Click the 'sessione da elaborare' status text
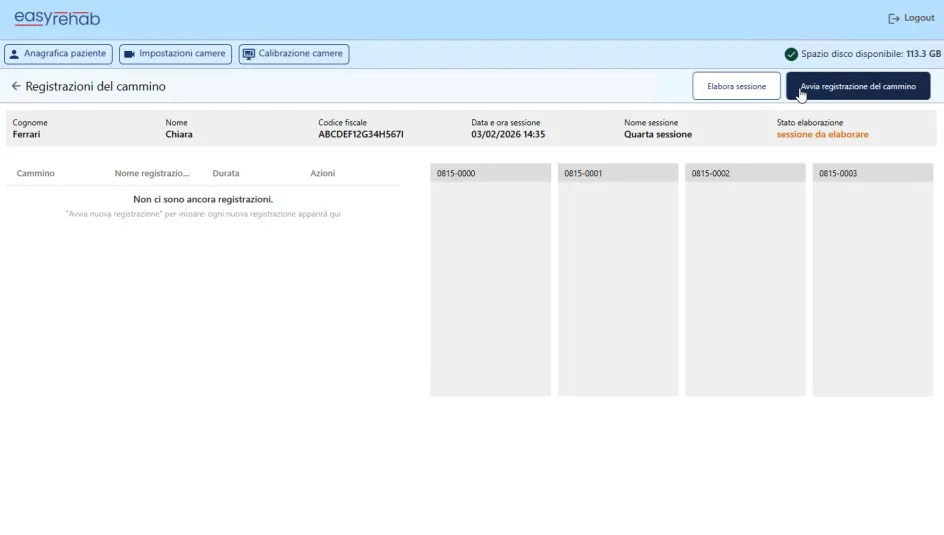The width and height of the screenshot is (944, 535). tap(822, 135)
